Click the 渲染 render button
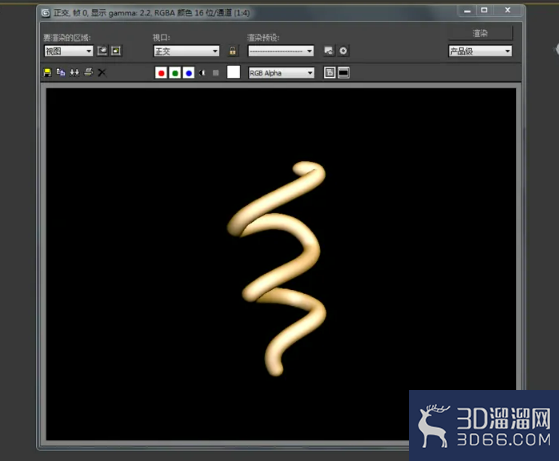 coord(480,34)
